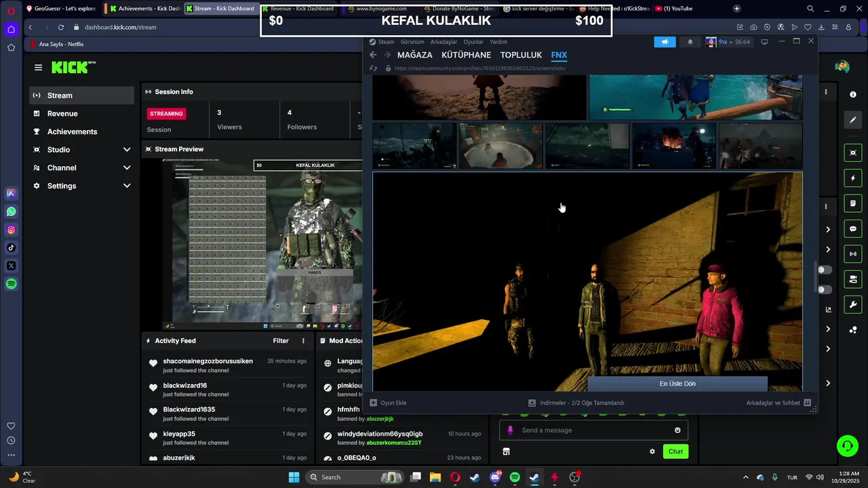
Task: Open the green support headset button
Action: [x=848, y=446]
